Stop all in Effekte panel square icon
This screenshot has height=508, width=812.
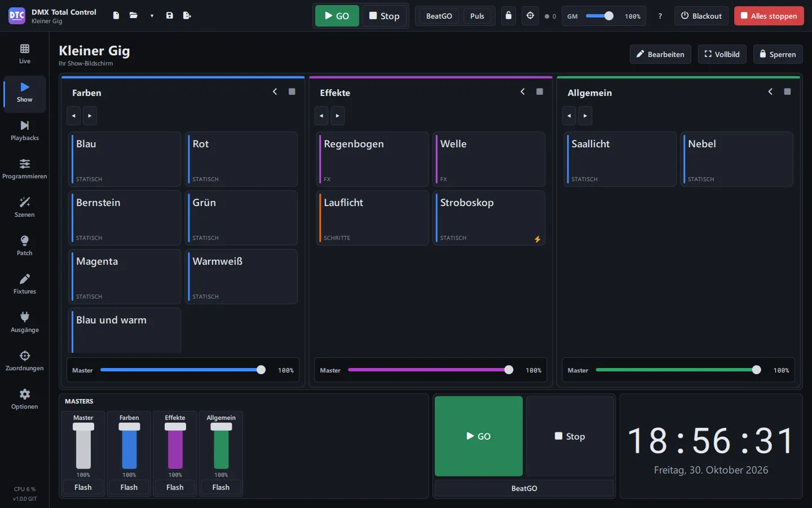(x=540, y=91)
